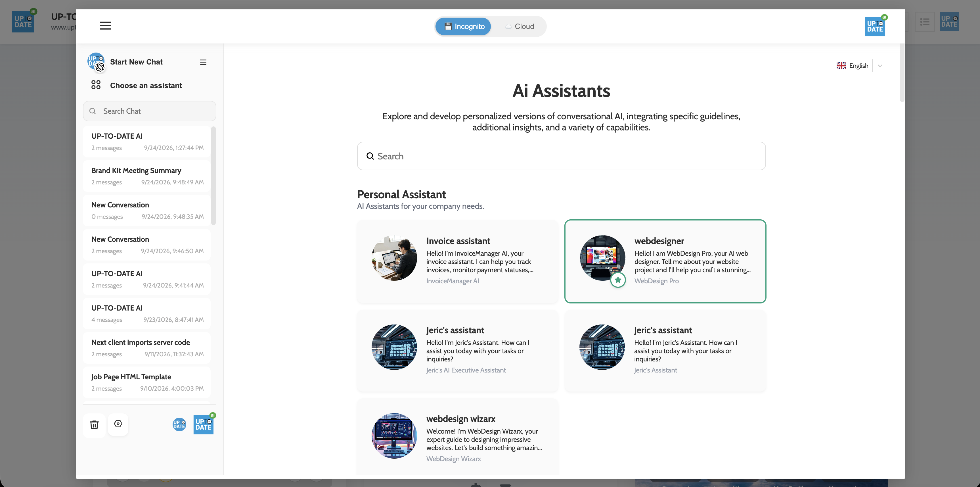The image size is (980, 487).
Task: Open Choose an assistant
Action: 146,86
